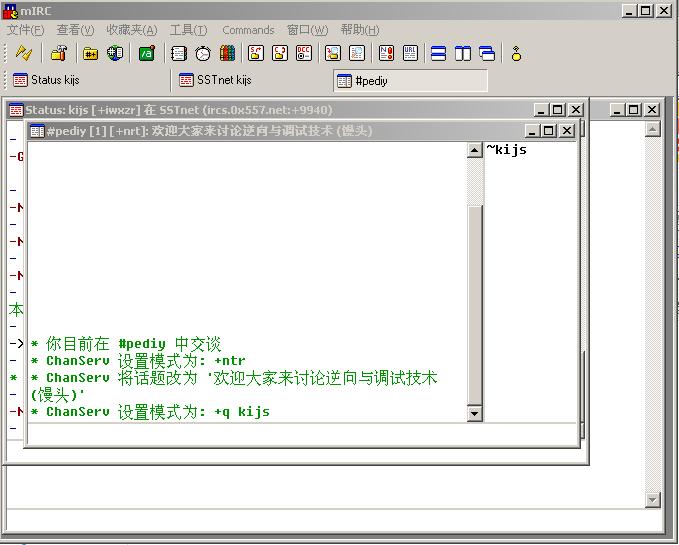Click the online timer clock icon
The image size is (679, 545).
203,53
